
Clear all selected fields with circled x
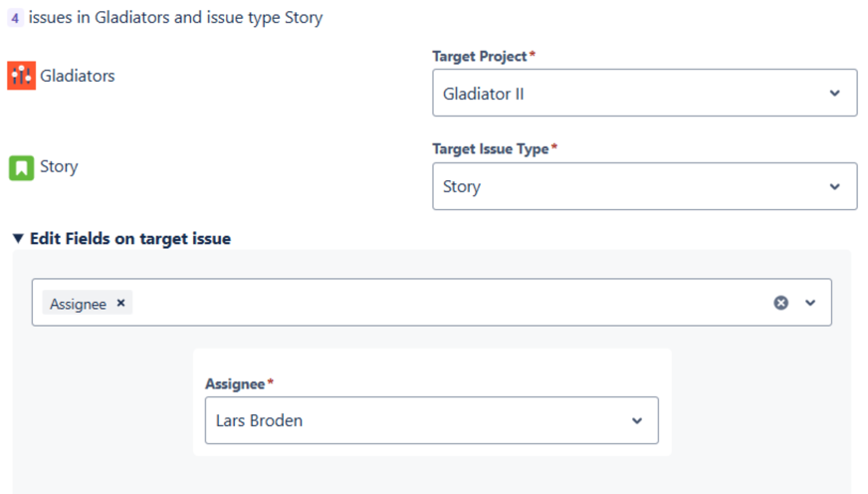[781, 303]
